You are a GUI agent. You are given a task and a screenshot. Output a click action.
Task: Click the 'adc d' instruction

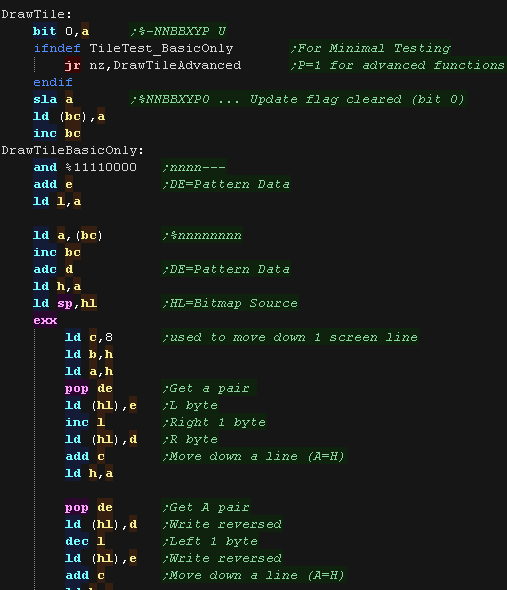pyautogui.click(x=53, y=269)
